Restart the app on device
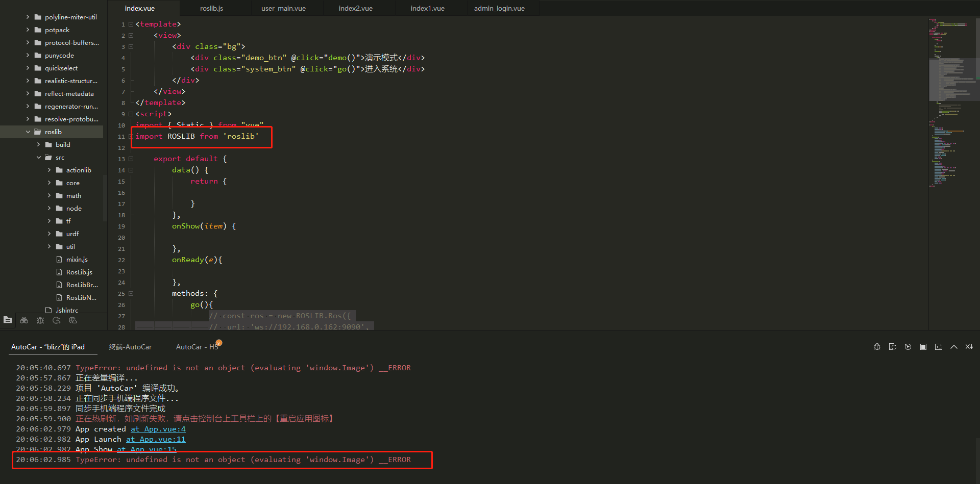Viewport: 980px width, 484px height. 892,347
